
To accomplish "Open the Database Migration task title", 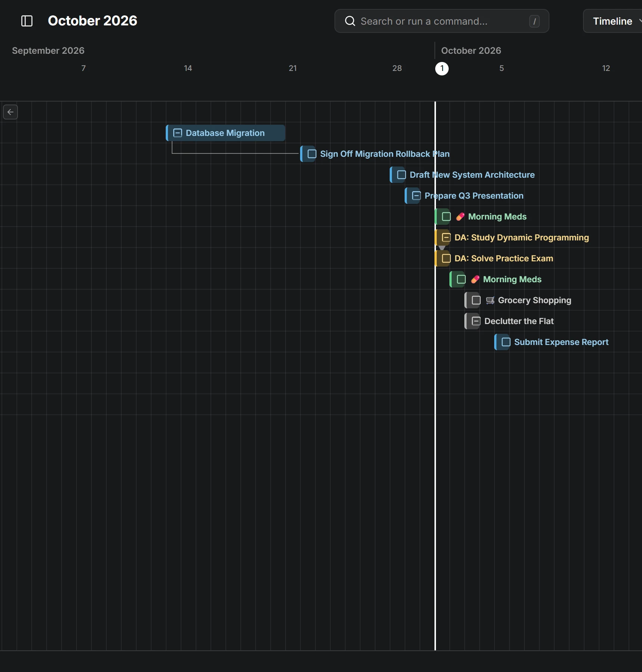I will click(225, 133).
